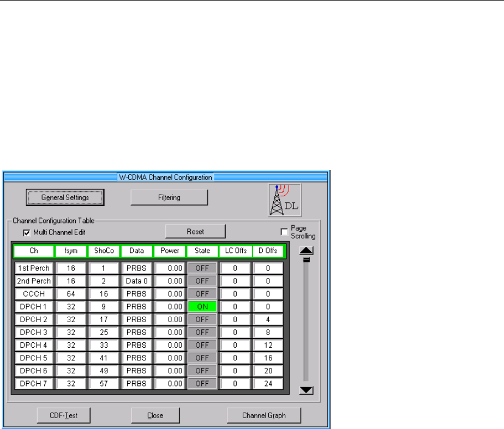
Task: Open PRBS data field of 1st Perch
Action: pyautogui.click(x=136, y=268)
